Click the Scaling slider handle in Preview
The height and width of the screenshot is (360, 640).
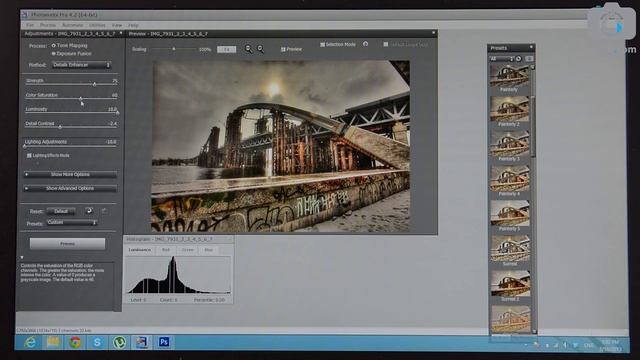tap(173, 49)
